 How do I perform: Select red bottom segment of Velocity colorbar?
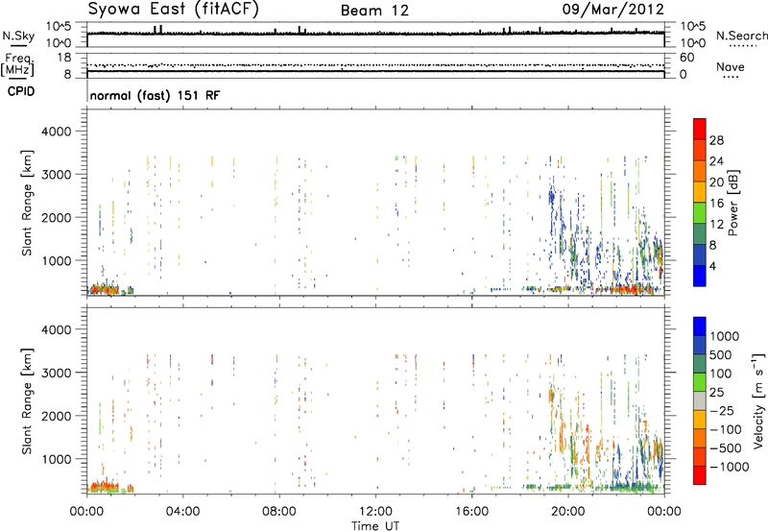point(700,475)
